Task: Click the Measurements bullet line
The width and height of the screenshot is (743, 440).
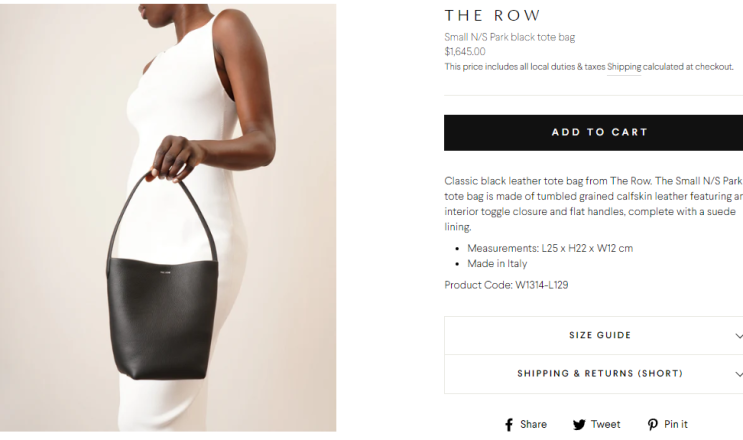Action: [550, 248]
